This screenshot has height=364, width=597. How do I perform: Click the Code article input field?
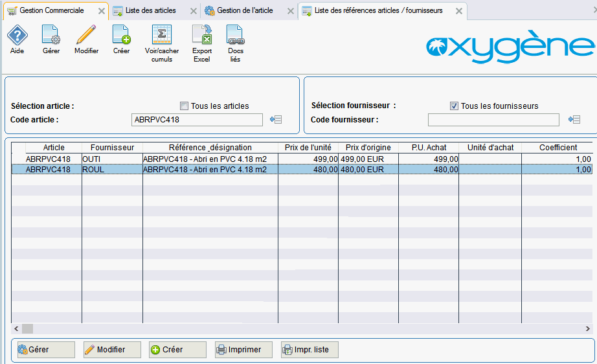click(x=197, y=120)
